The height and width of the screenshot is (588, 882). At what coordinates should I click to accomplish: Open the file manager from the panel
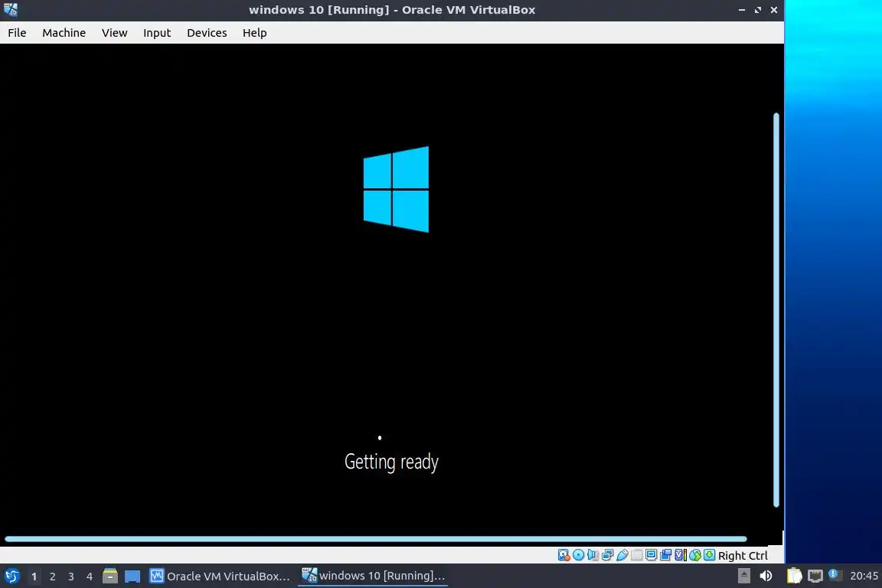[x=110, y=576]
